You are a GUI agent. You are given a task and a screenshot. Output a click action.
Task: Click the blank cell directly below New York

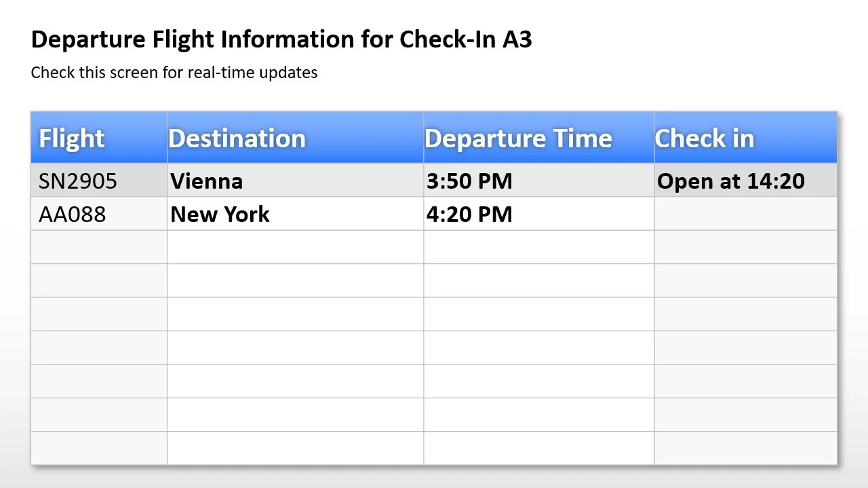point(295,247)
